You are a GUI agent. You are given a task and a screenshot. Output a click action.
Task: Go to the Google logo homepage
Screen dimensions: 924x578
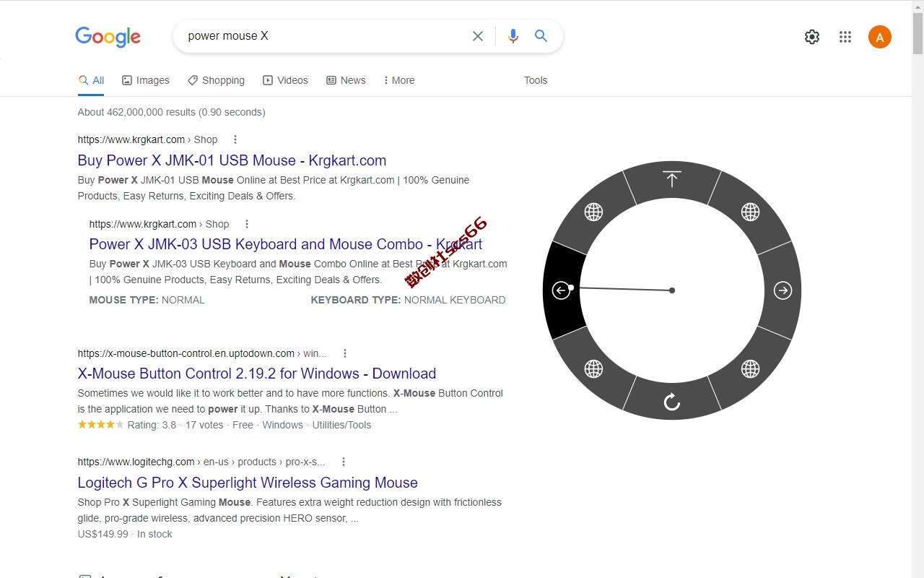click(x=108, y=37)
